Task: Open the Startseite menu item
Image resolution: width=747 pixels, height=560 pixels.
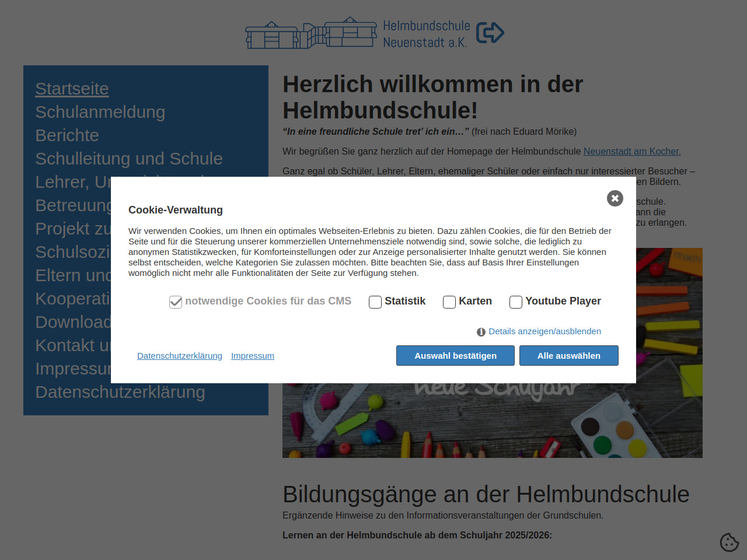Action: point(72,89)
